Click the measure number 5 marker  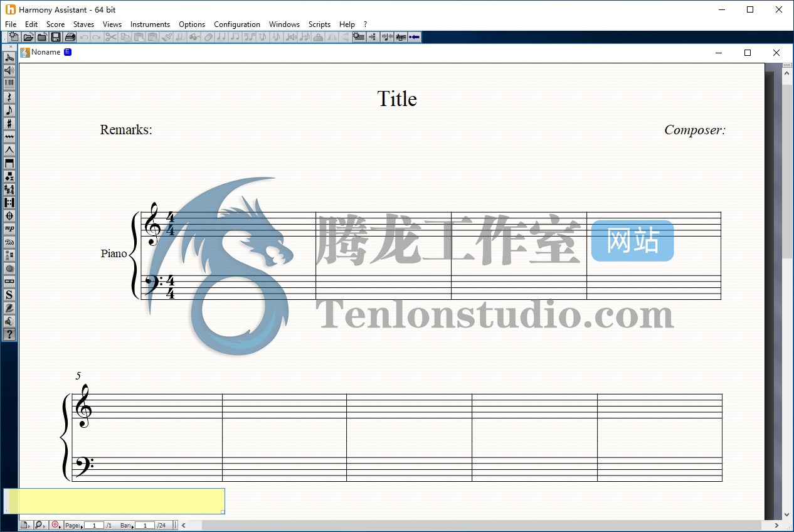coord(78,376)
